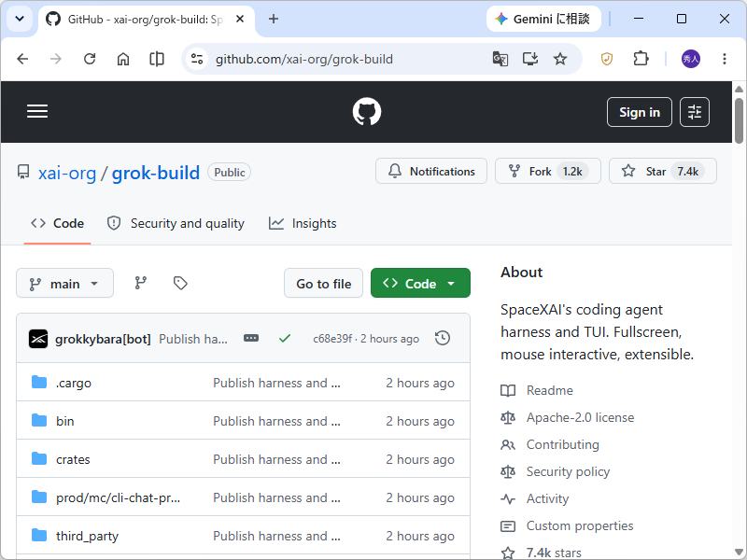This screenshot has width=747, height=560.
Task: Open the browser profile avatar
Action: click(x=691, y=59)
